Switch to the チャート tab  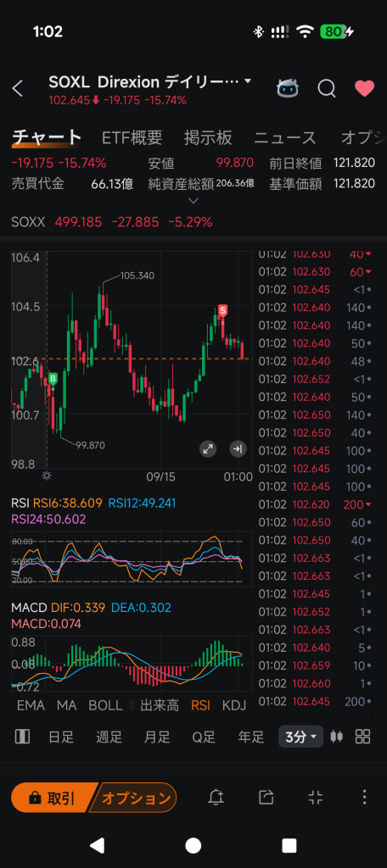click(x=48, y=137)
